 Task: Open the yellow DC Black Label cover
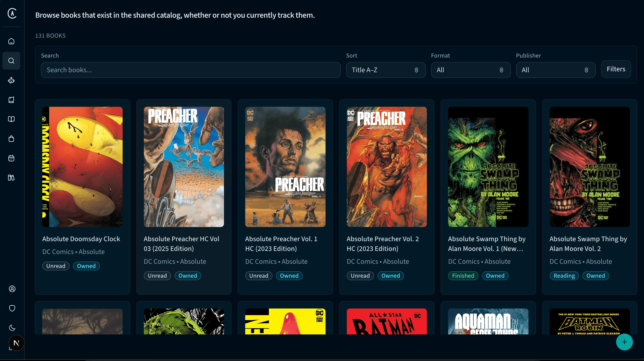285,322
